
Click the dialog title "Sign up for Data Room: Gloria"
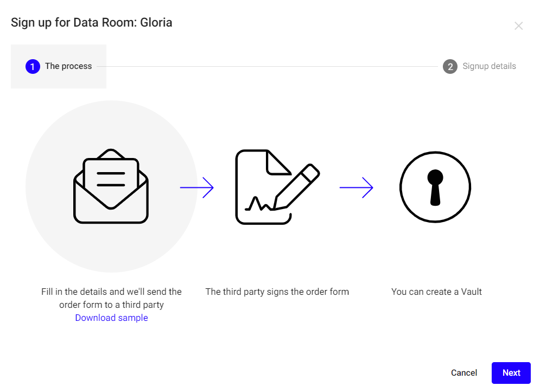(x=92, y=23)
